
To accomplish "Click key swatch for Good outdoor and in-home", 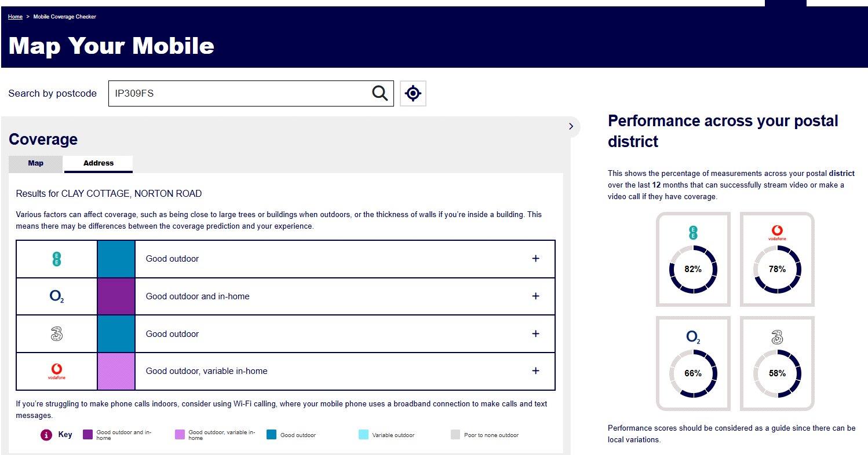I will 88,435.
